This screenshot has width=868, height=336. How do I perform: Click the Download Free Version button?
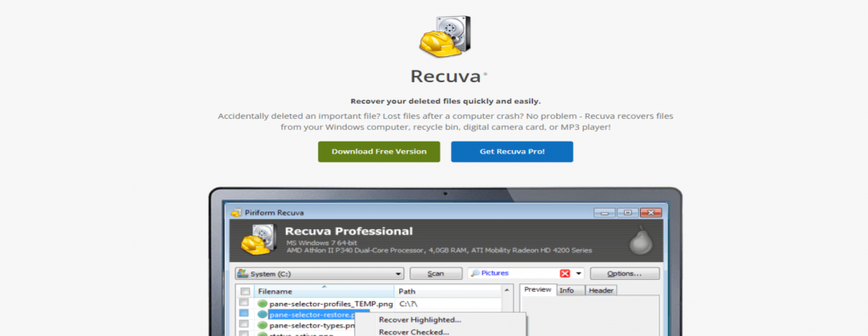click(x=379, y=151)
